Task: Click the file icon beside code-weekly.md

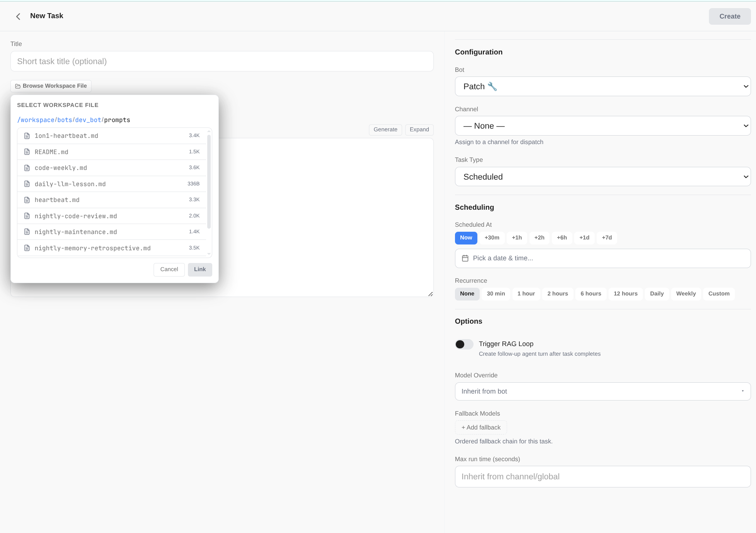Action: (27, 168)
